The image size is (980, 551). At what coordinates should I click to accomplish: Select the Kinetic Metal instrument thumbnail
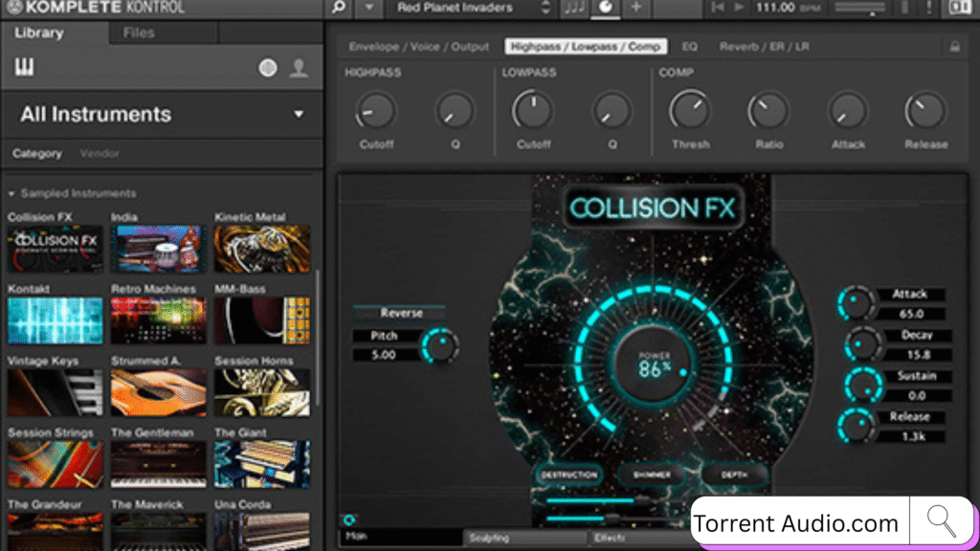click(x=261, y=248)
